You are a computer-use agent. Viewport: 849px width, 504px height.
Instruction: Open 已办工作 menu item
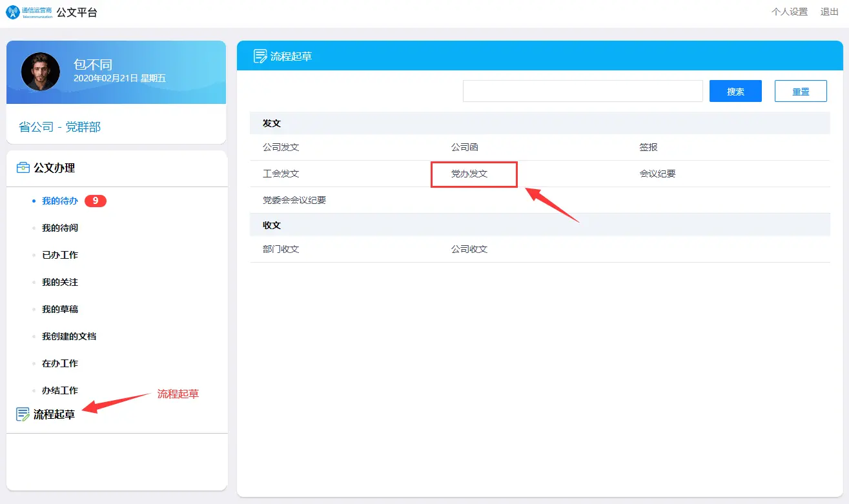point(60,255)
